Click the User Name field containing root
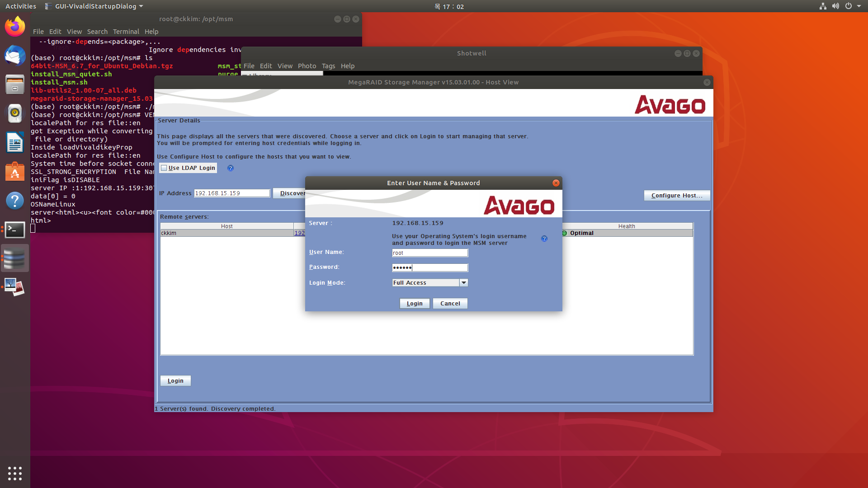Viewport: 868px width, 488px height. (430, 253)
